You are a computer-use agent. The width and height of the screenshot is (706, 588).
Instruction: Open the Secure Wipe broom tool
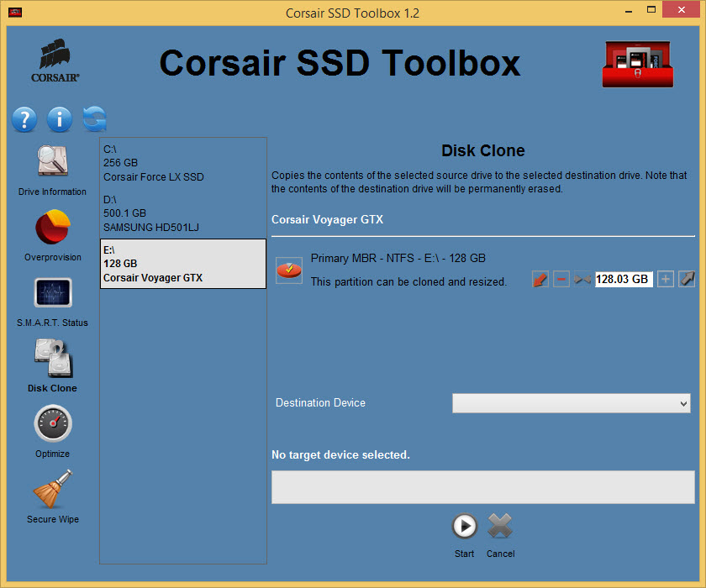(53, 496)
